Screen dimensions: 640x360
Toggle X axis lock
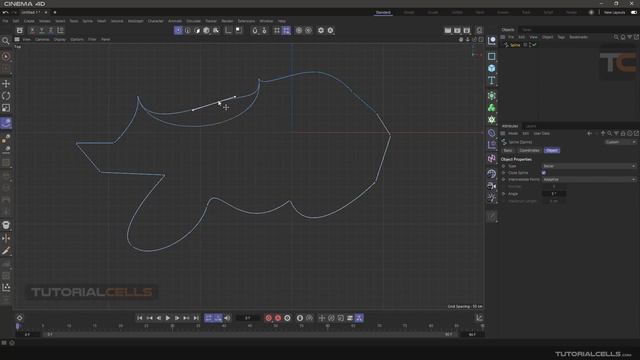(32, 31)
